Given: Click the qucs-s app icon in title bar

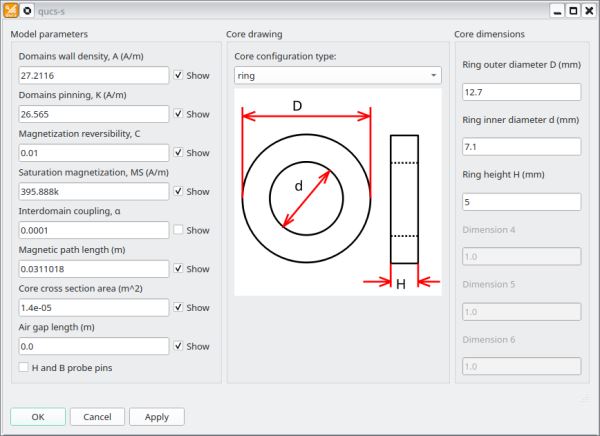Looking at the screenshot, I should pos(11,10).
